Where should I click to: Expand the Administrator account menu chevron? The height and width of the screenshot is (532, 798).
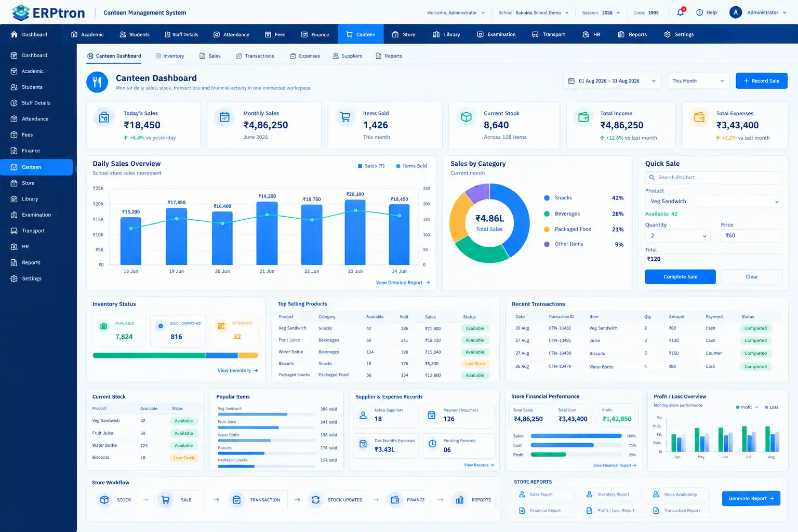click(784, 12)
